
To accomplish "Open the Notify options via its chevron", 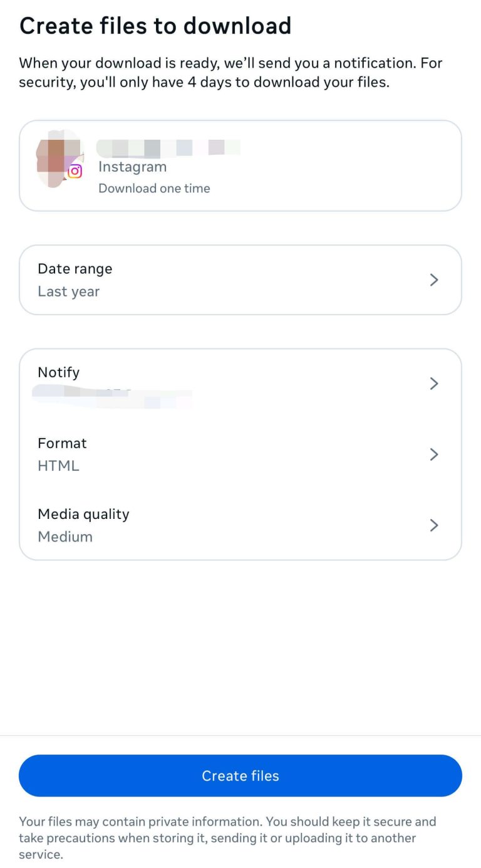I will click(x=434, y=384).
